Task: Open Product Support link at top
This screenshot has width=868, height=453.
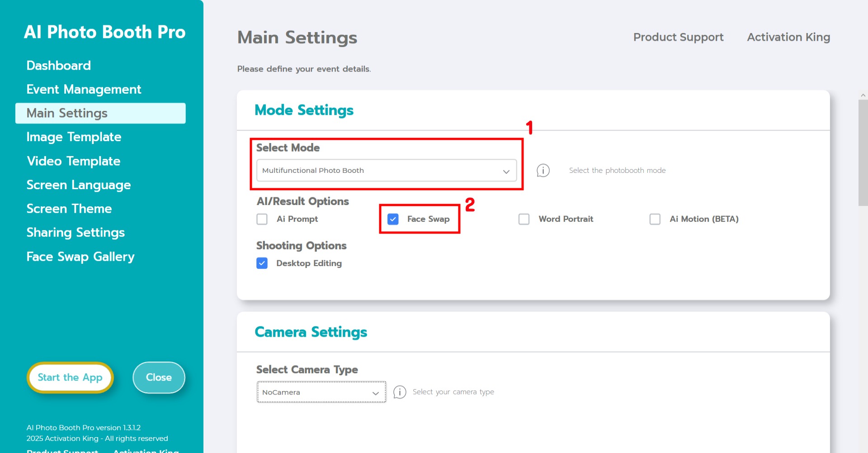Action: pyautogui.click(x=678, y=37)
